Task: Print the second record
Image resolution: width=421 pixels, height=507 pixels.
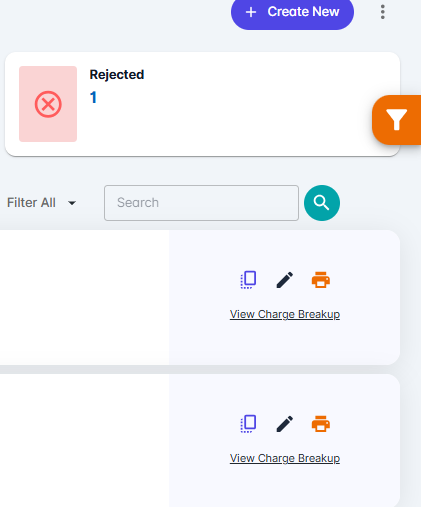Action: [x=321, y=424]
